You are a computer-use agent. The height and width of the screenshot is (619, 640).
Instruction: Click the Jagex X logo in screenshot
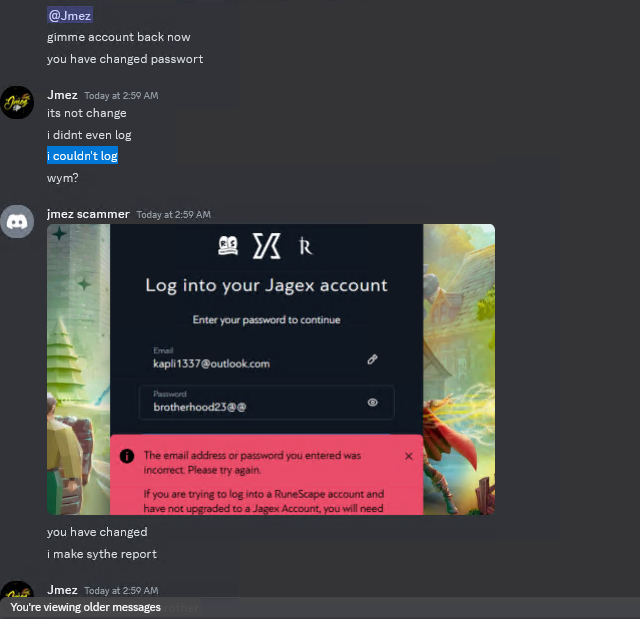[267, 246]
